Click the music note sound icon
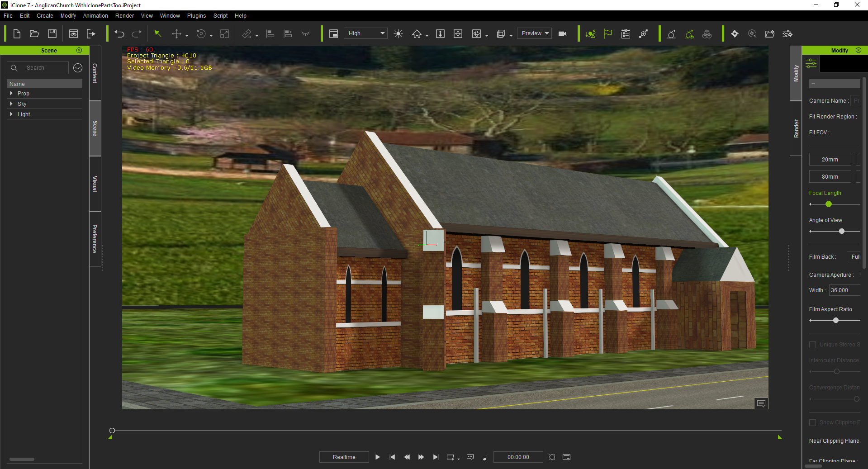868x469 pixels. coord(485,457)
